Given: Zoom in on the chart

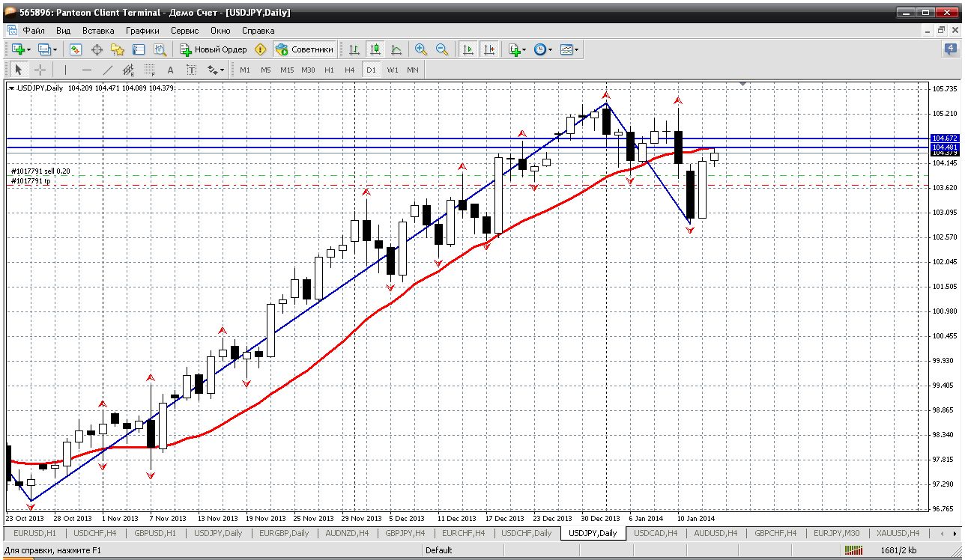Looking at the screenshot, I should point(421,49).
